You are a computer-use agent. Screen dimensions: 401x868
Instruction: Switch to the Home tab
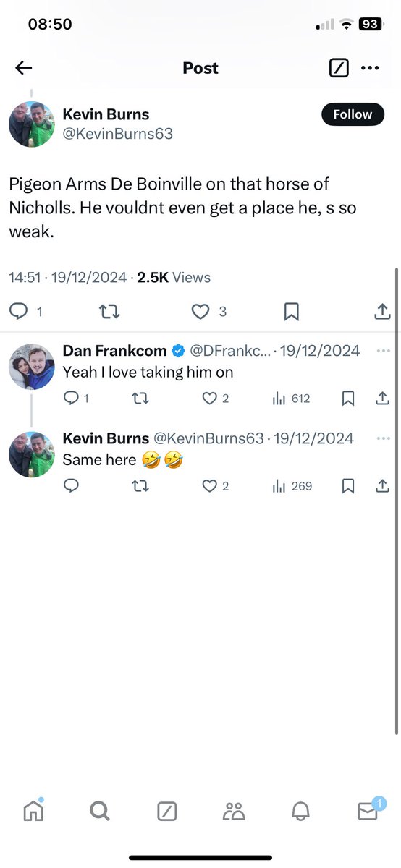[x=33, y=812]
